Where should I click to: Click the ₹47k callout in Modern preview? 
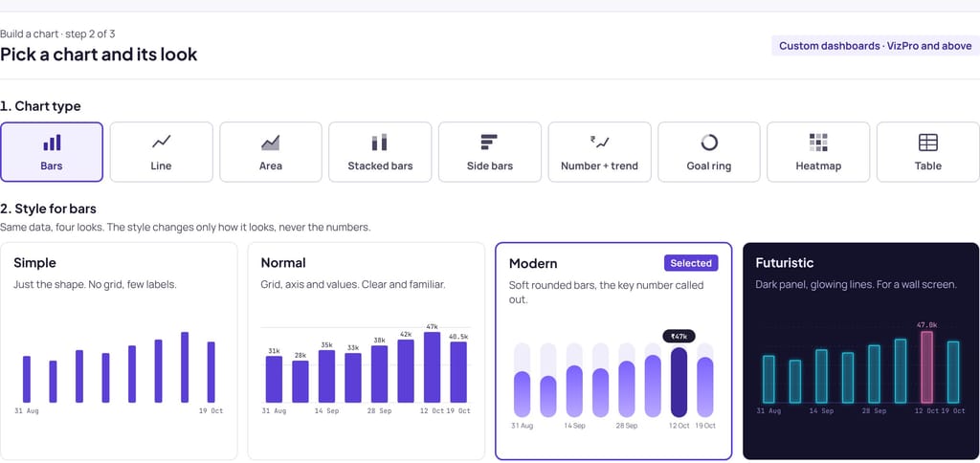tap(679, 336)
